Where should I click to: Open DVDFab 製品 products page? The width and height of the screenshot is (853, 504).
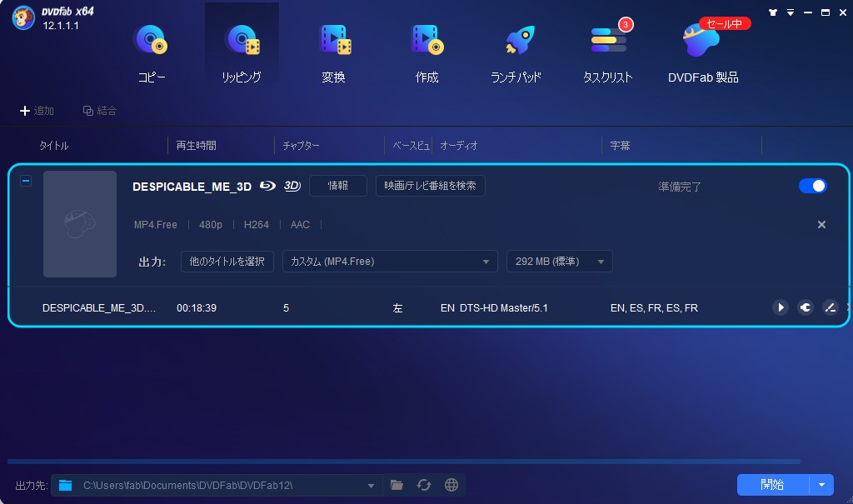coord(703,53)
